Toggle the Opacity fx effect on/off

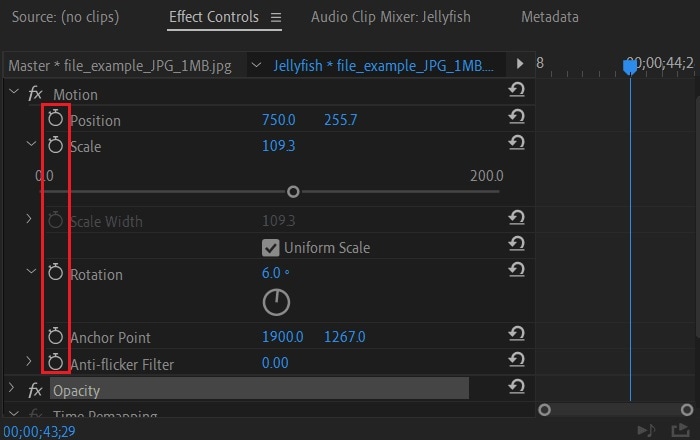tap(35, 390)
